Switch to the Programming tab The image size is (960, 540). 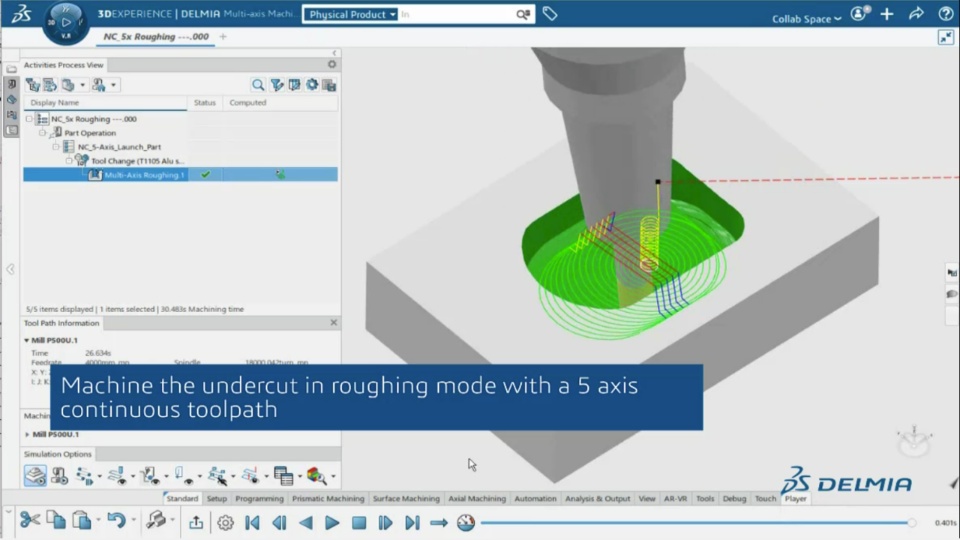[260, 498]
